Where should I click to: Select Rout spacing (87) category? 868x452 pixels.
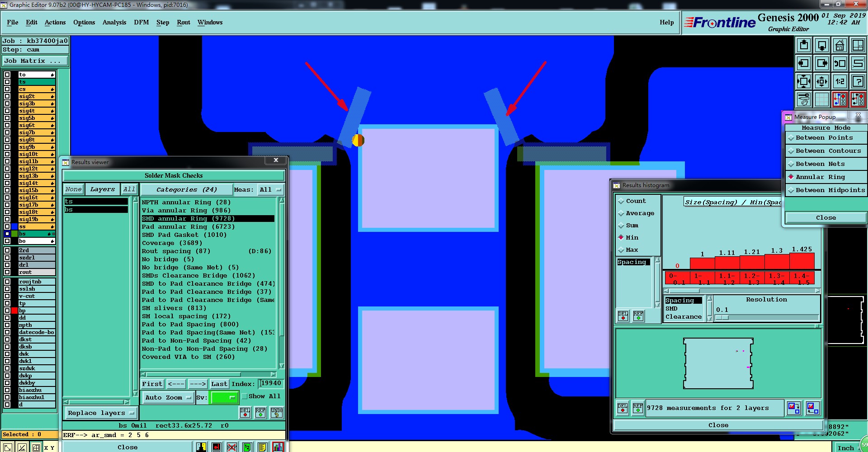click(x=208, y=251)
